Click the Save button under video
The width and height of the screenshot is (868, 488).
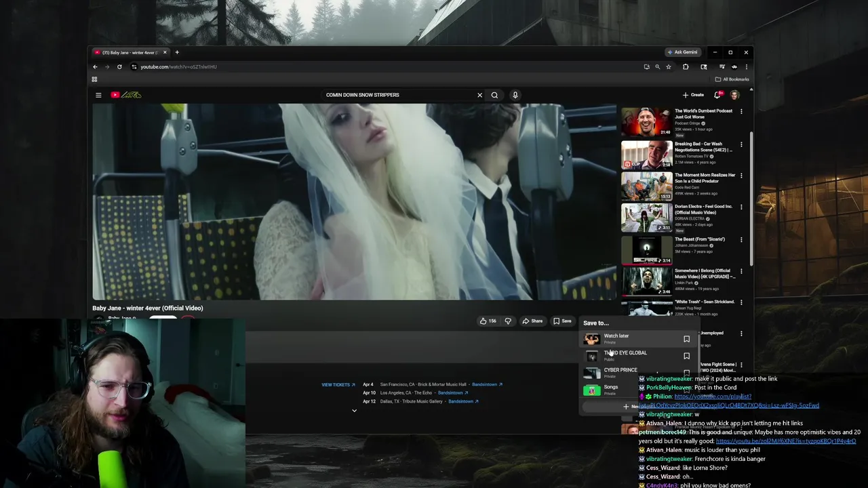(x=562, y=321)
